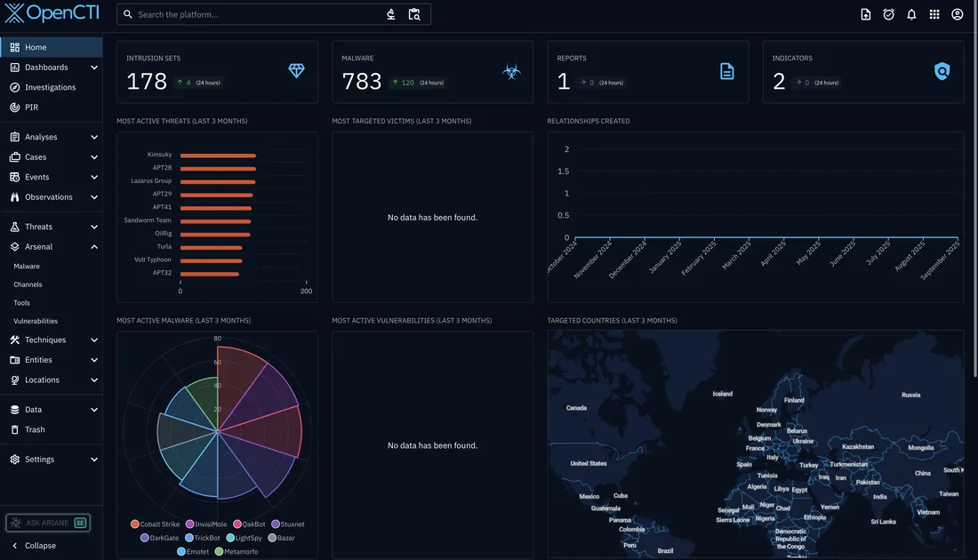
Task: Toggle TrickBot legend entry
Action: (x=203, y=538)
